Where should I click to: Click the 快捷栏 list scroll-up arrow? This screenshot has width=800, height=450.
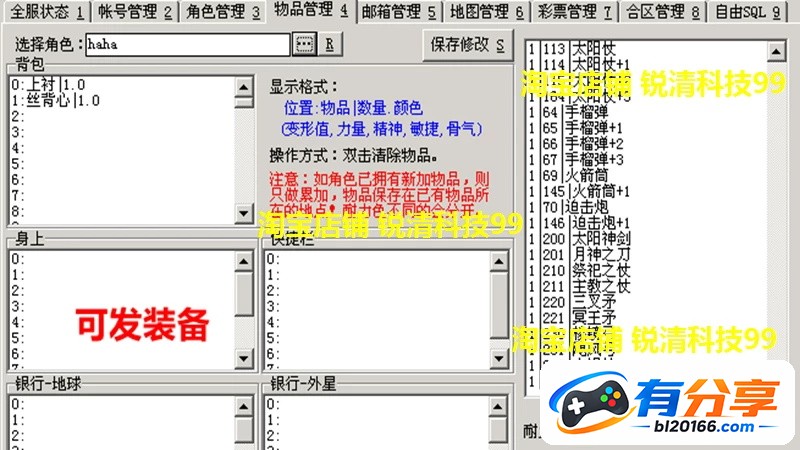click(498, 261)
